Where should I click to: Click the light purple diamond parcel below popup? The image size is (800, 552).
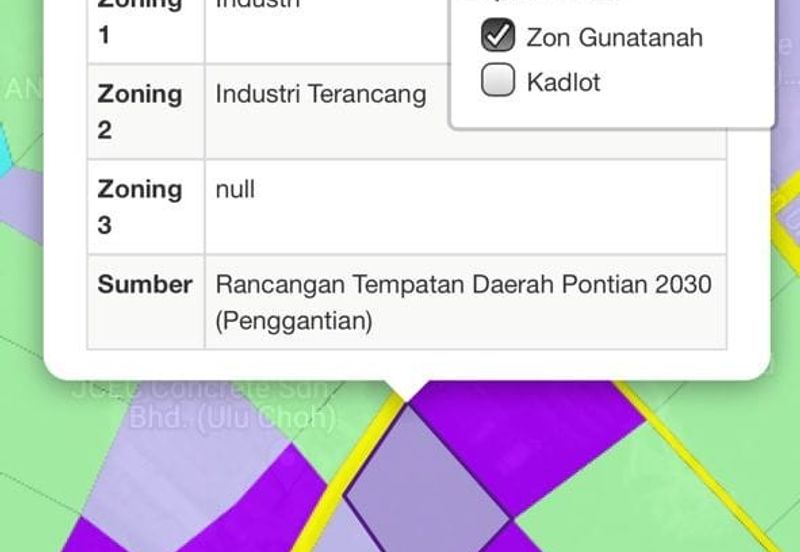pyautogui.click(x=428, y=482)
